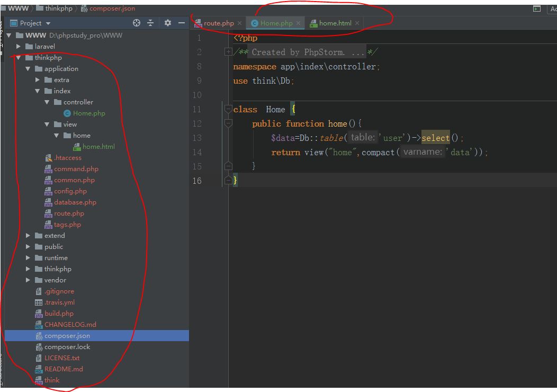
Task: Click home.html file icon in tree
Action: 77,147
